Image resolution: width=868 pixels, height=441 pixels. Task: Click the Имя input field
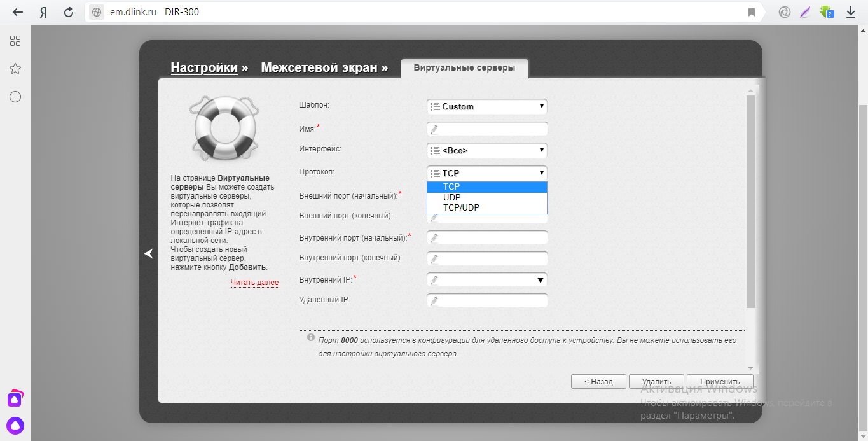click(486, 129)
